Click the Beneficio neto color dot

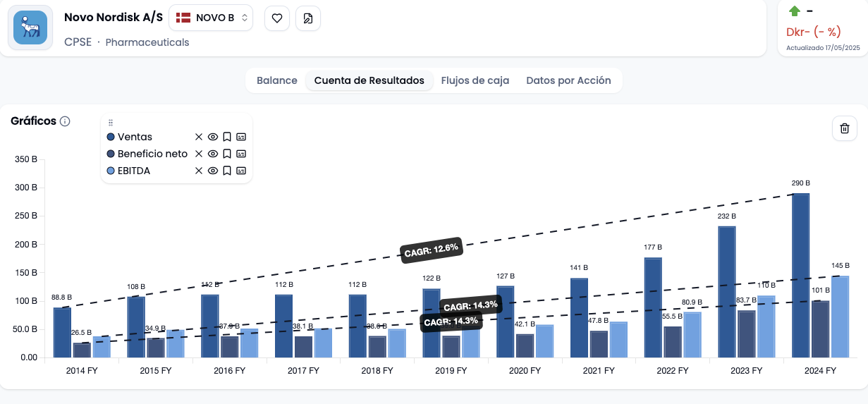pyautogui.click(x=111, y=154)
